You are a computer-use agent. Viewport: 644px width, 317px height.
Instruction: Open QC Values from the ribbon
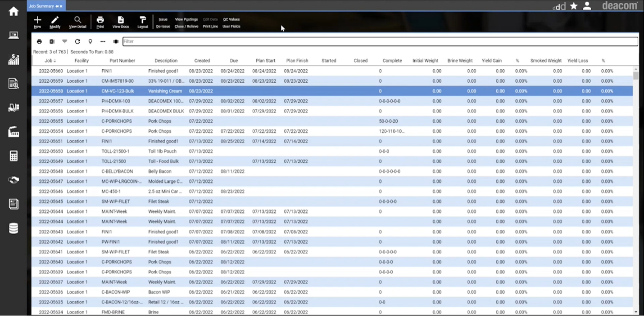(x=231, y=19)
